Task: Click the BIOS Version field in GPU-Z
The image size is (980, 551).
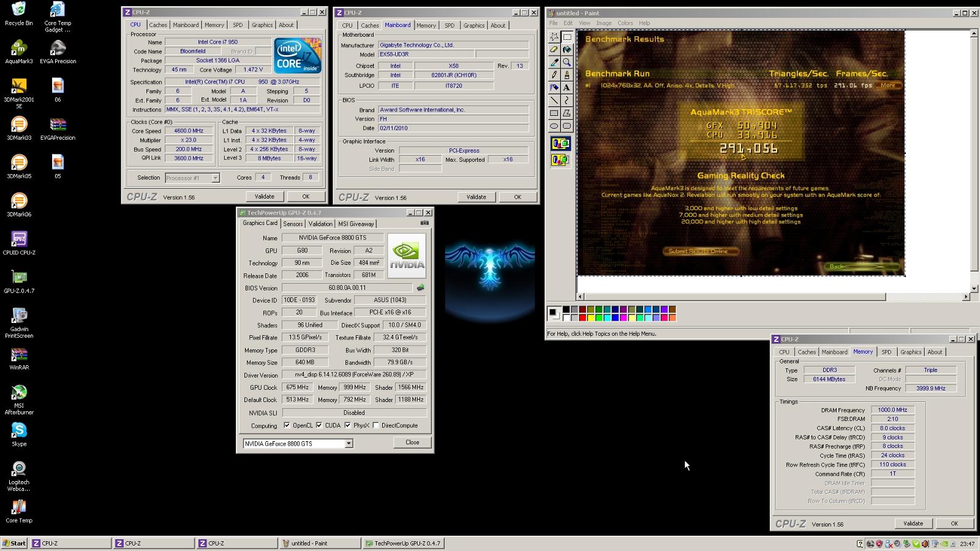Action: (347, 288)
